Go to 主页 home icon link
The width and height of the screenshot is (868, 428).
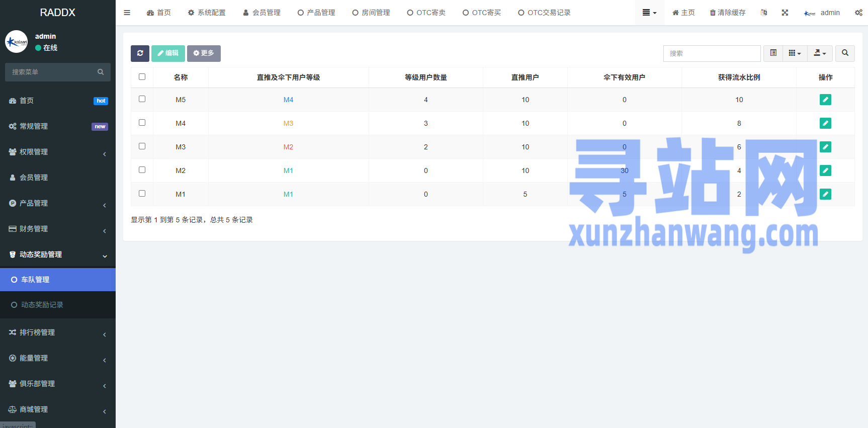683,13
